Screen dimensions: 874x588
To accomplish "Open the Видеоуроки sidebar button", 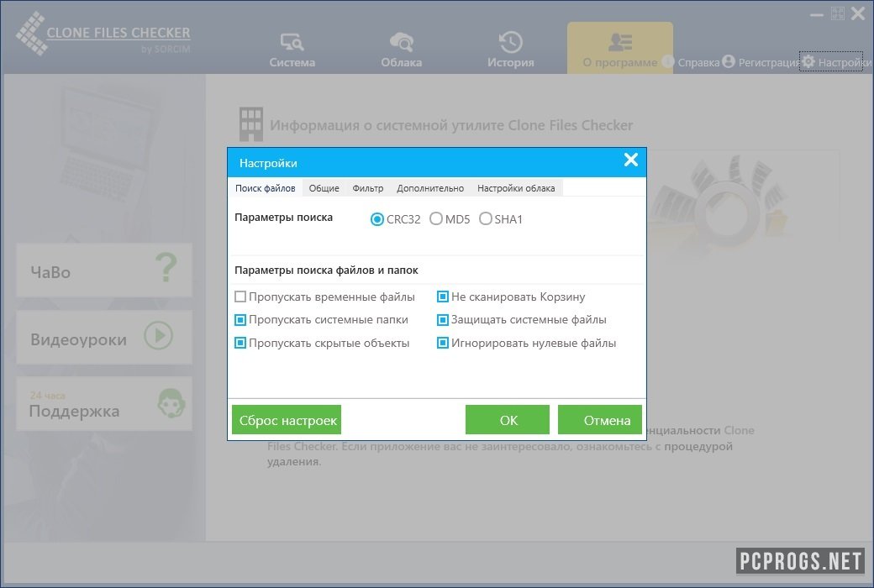I will point(104,337).
